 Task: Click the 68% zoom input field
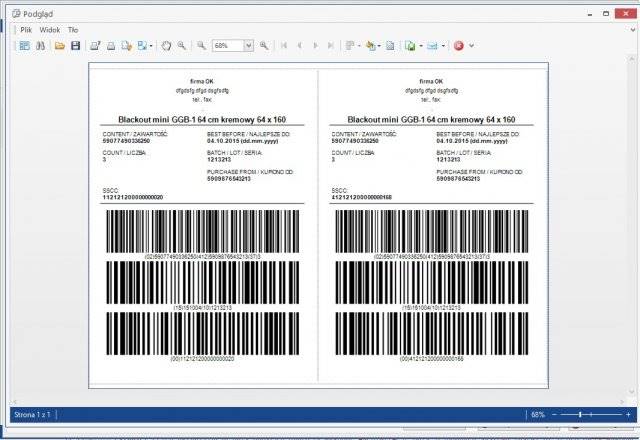229,46
